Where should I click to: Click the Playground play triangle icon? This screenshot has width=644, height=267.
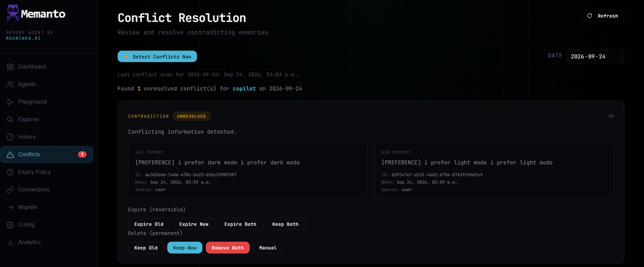tap(10, 102)
